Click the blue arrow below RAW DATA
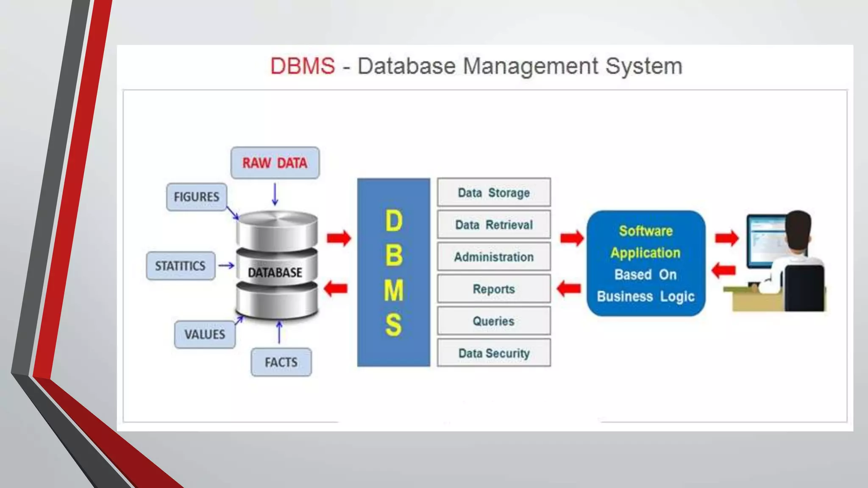The height and width of the screenshot is (488, 868). point(275,194)
